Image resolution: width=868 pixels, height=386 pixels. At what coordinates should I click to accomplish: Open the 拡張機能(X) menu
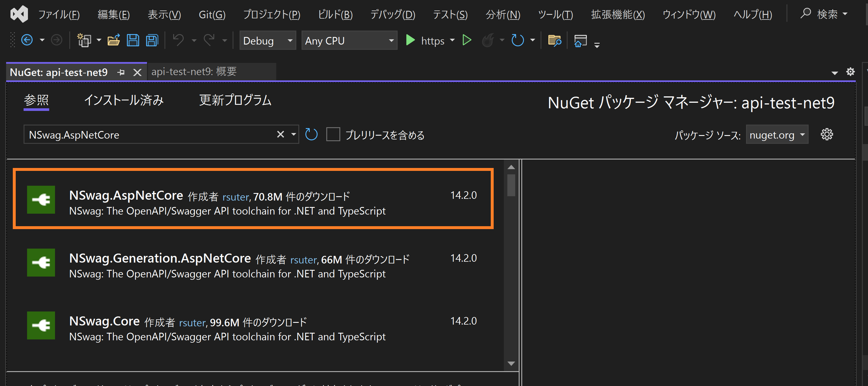618,15
